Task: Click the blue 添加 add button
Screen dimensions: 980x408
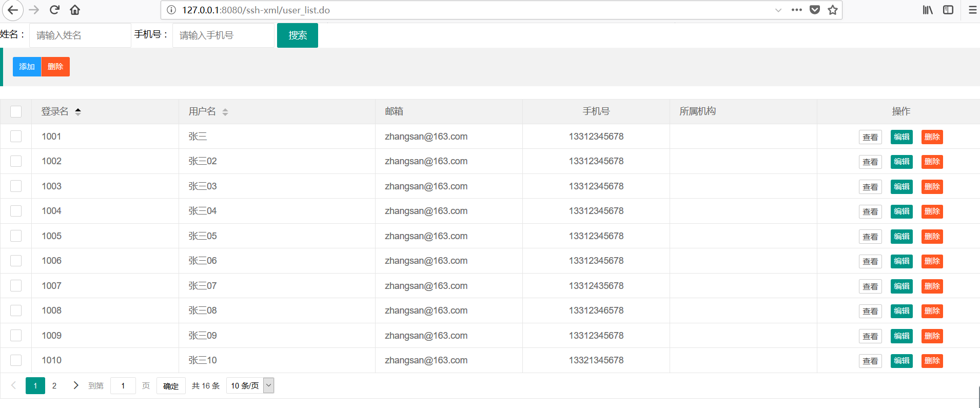Action: point(27,67)
